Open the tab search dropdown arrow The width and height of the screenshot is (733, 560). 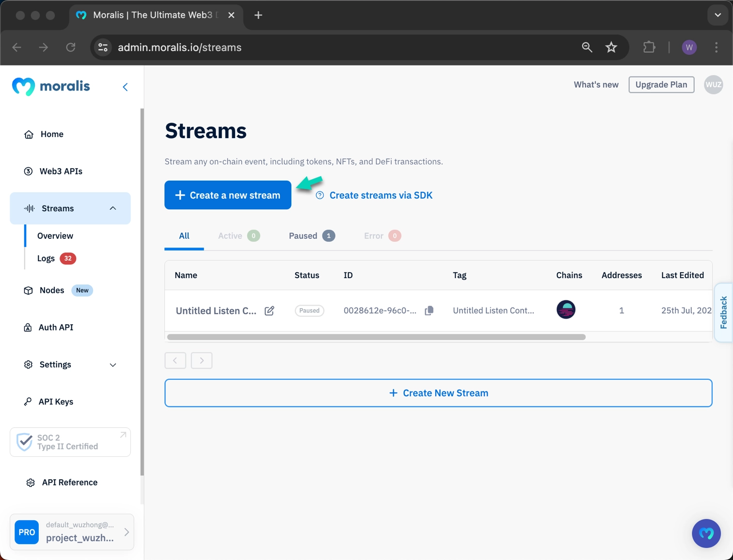(x=717, y=15)
